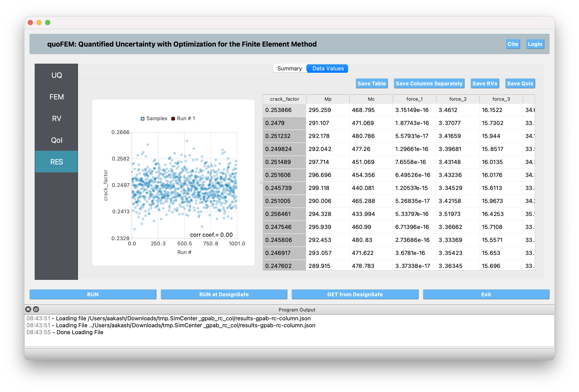Viewport: 579px width, 392px height.
Task: Click crack_factor cell 0.251232
Action: [284, 136]
